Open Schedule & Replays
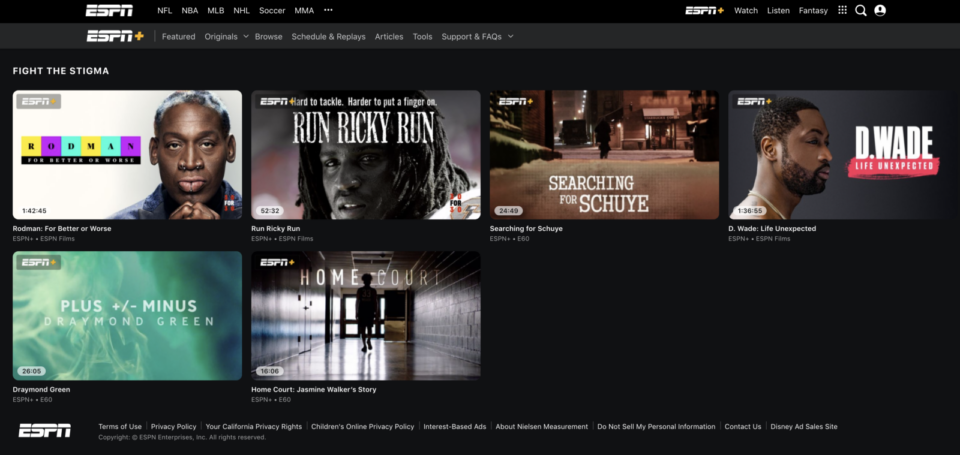 (328, 37)
